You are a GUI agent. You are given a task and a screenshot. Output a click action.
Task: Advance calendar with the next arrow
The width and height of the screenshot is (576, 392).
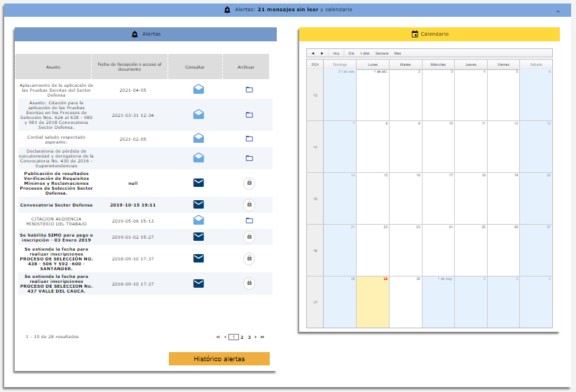tap(322, 53)
